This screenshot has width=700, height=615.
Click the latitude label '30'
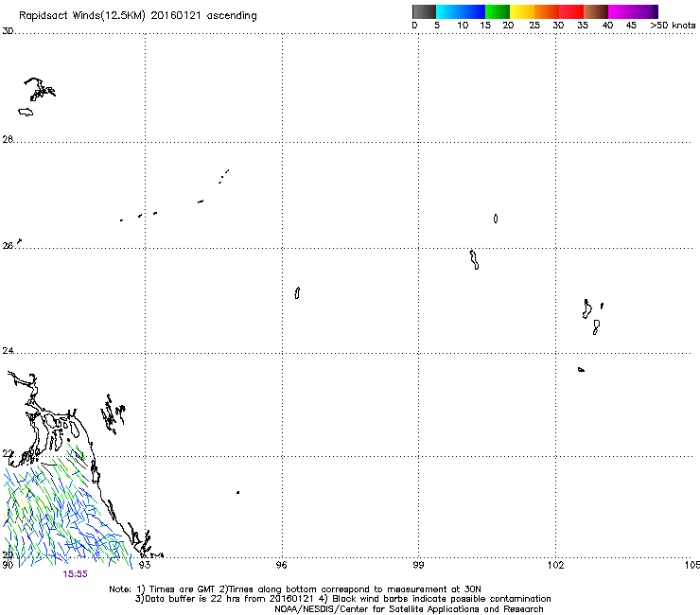click(8, 31)
